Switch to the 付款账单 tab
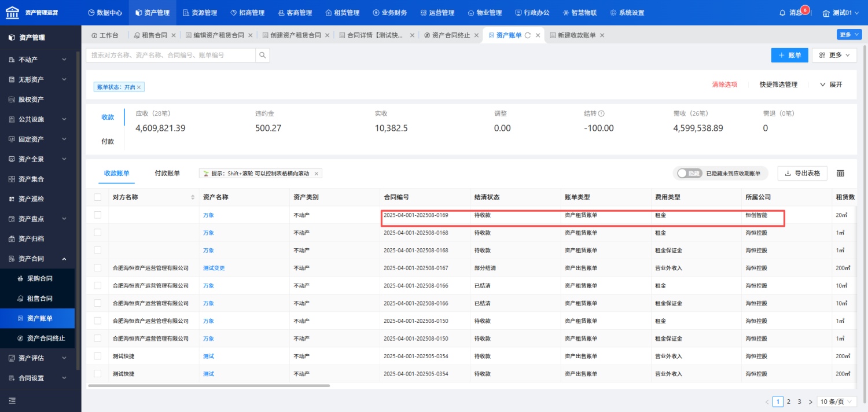 coord(167,173)
